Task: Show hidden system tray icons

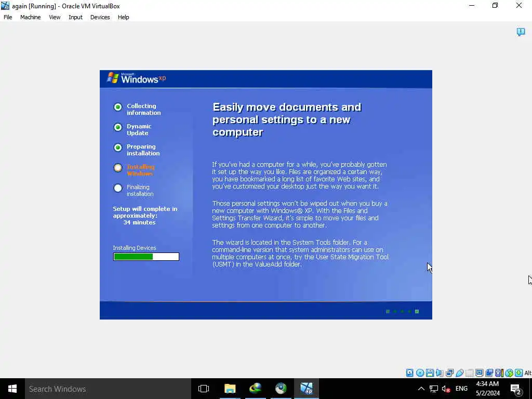Action: [421, 389]
